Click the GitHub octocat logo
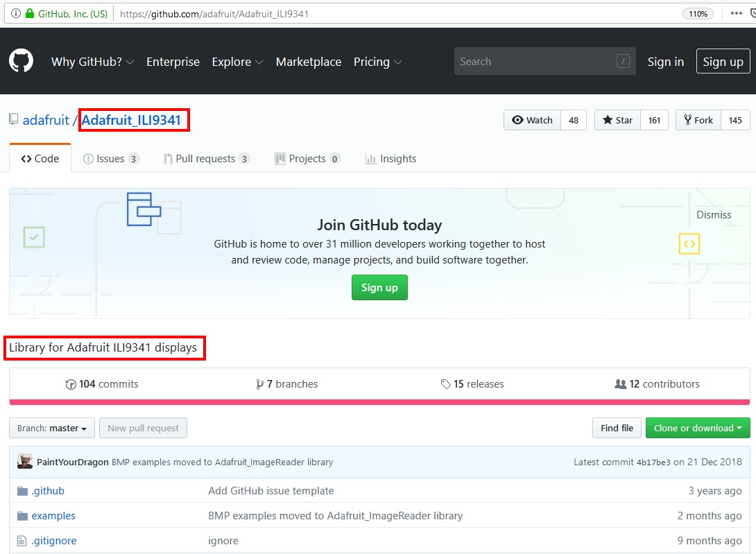Viewport: 756px width, 554px height. tap(22, 61)
